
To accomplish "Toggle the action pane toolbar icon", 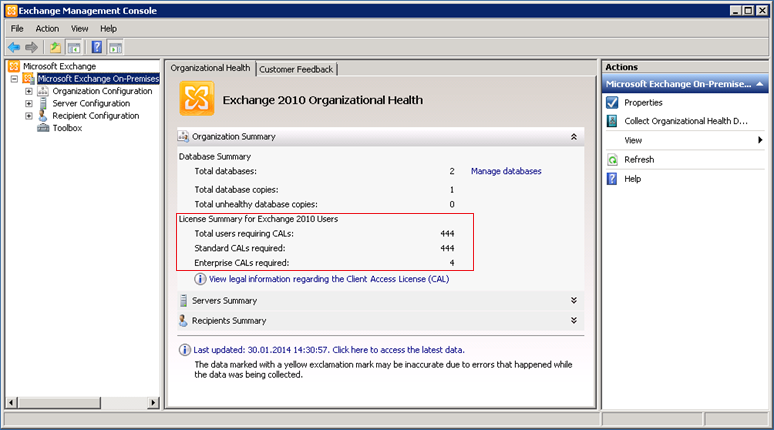I will coord(116,47).
